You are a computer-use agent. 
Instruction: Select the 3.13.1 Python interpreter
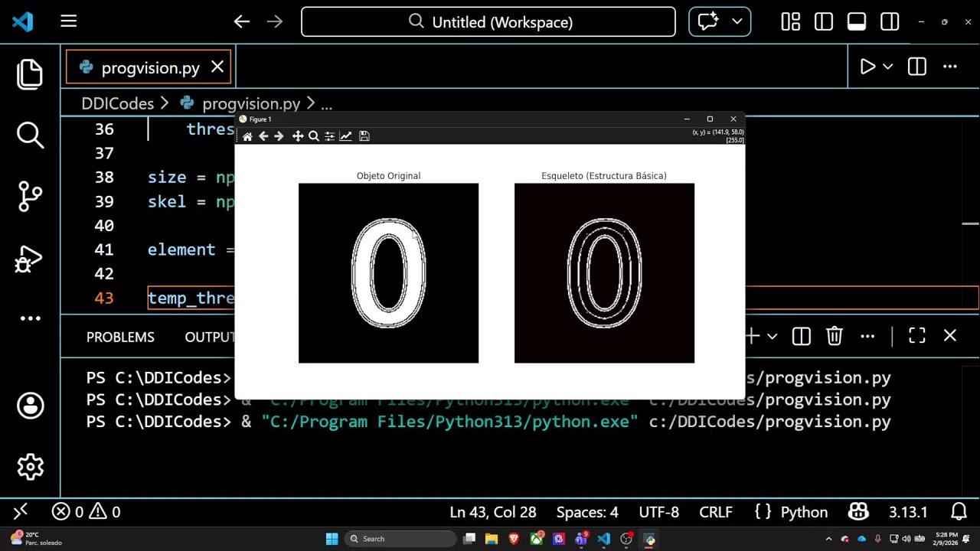(x=908, y=512)
